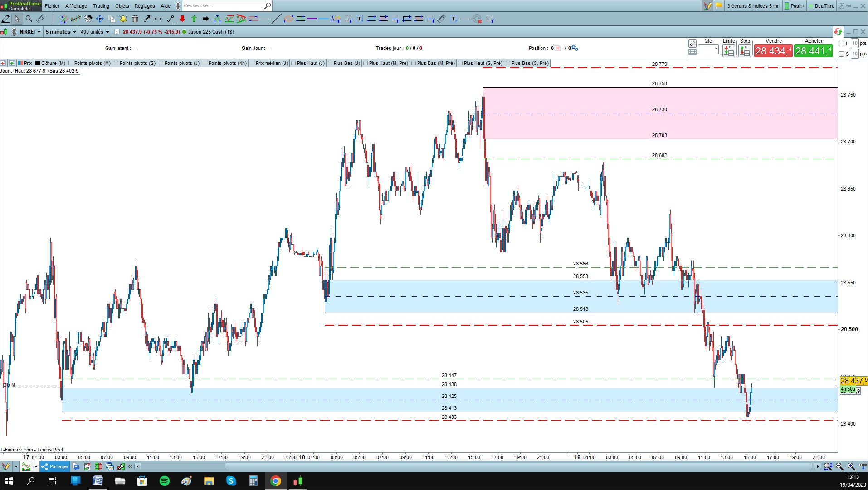Select the pencil drawing tool

tap(6, 19)
